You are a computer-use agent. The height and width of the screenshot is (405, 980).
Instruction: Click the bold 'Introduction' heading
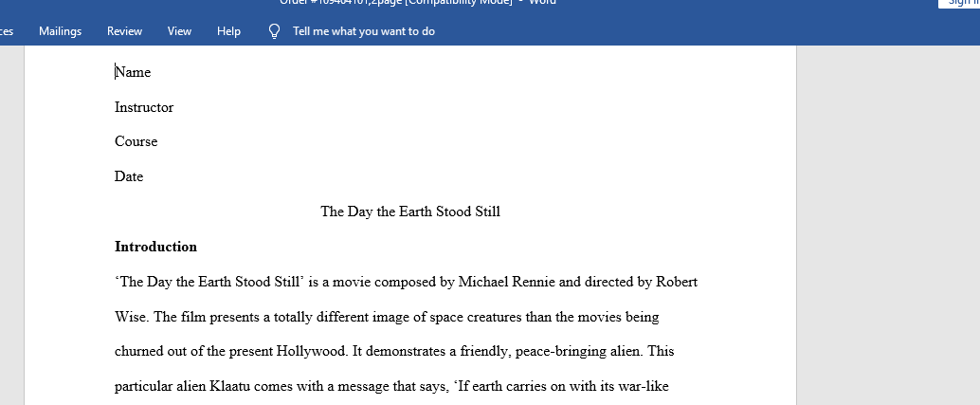tap(155, 247)
